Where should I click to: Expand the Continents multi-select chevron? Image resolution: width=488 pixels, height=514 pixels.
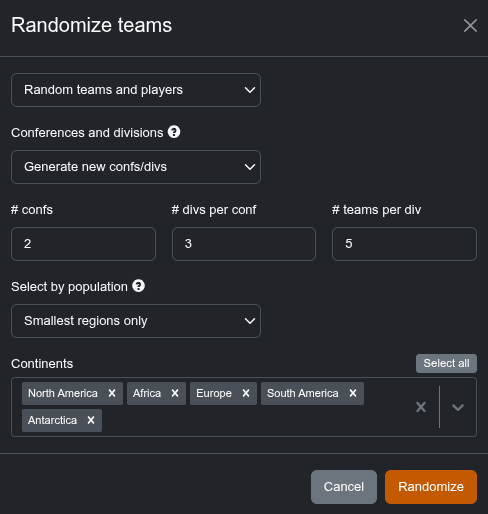(x=458, y=407)
